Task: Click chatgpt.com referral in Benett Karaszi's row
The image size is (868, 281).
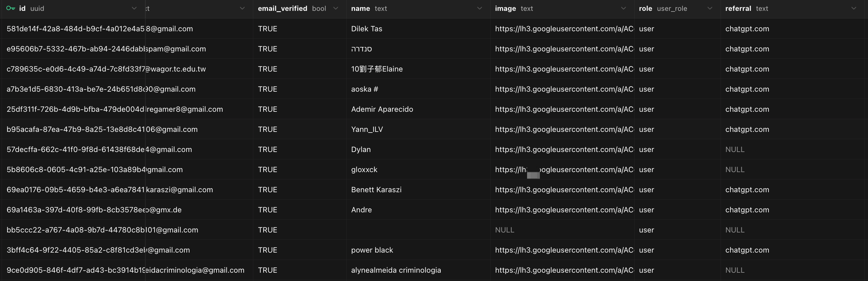Action: [x=747, y=189]
